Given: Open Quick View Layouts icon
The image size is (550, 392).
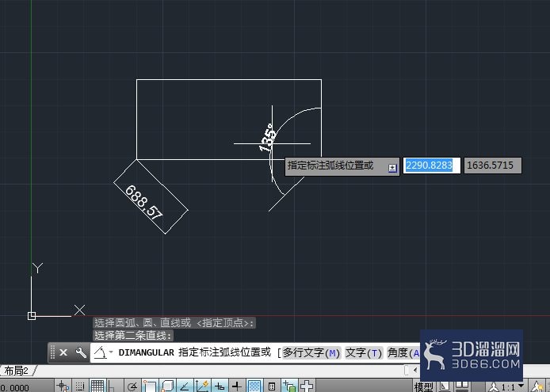Looking at the screenshot, I should (445, 386).
